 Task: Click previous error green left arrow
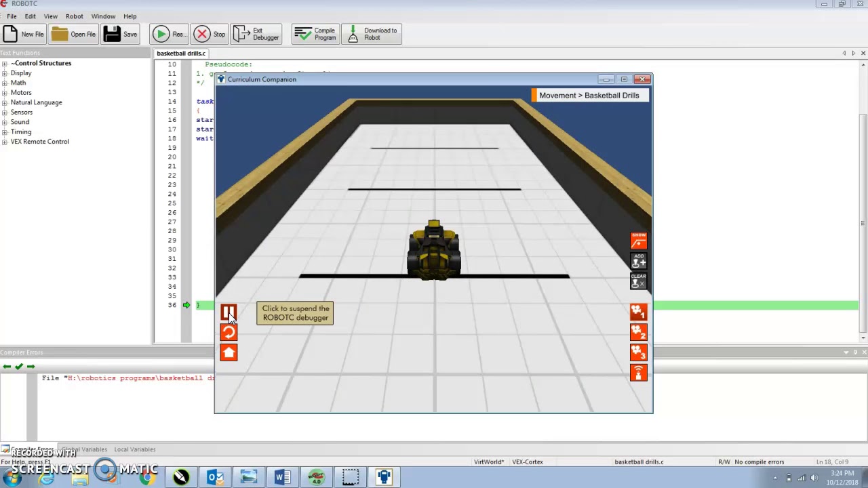[7, 367]
